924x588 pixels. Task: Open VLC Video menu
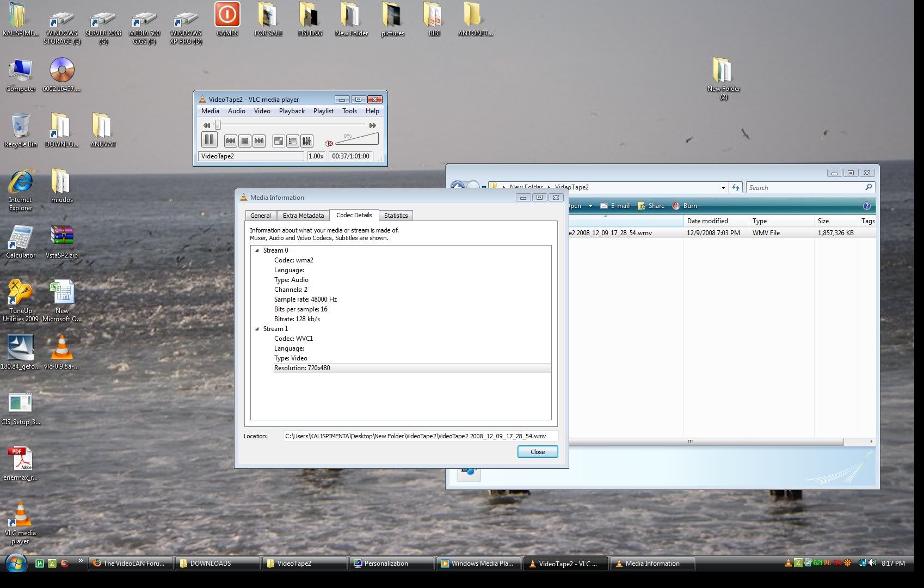coord(262,111)
